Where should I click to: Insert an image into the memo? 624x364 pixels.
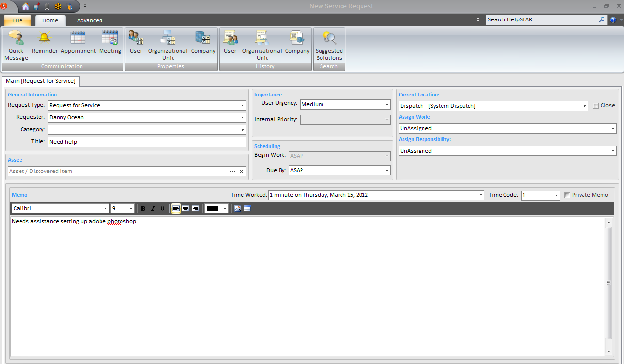point(238,209)
